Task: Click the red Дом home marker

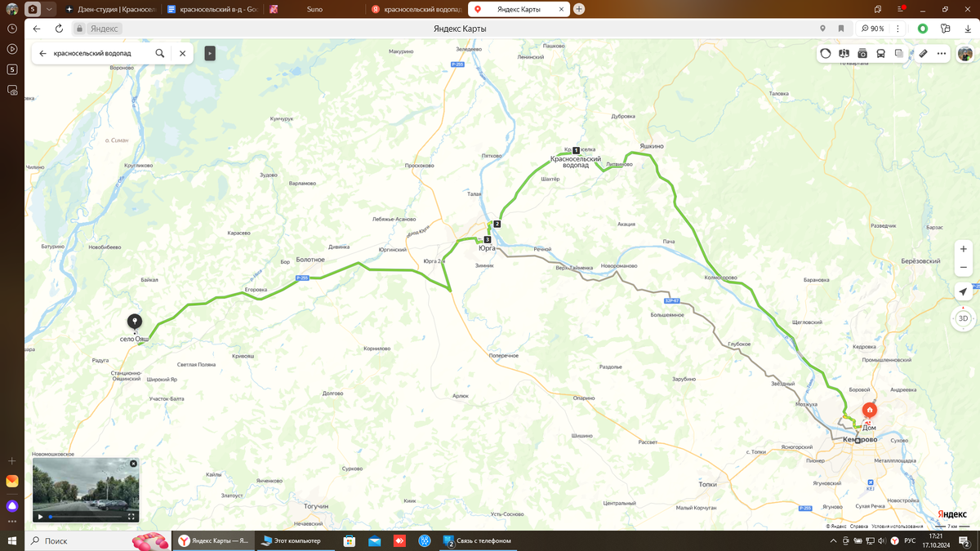Action: pyautogui.click(x=870, y=411)
